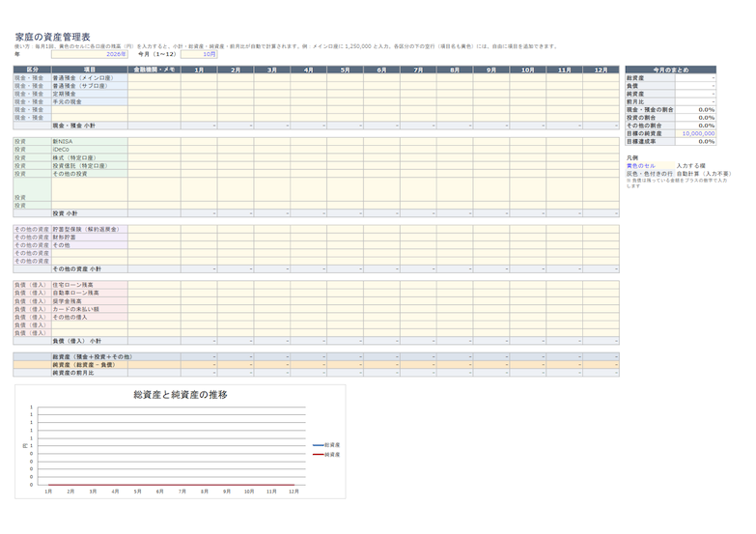Click the 新NISA item cell
This screenshot has width=756, height=534.
coord(90,141)
